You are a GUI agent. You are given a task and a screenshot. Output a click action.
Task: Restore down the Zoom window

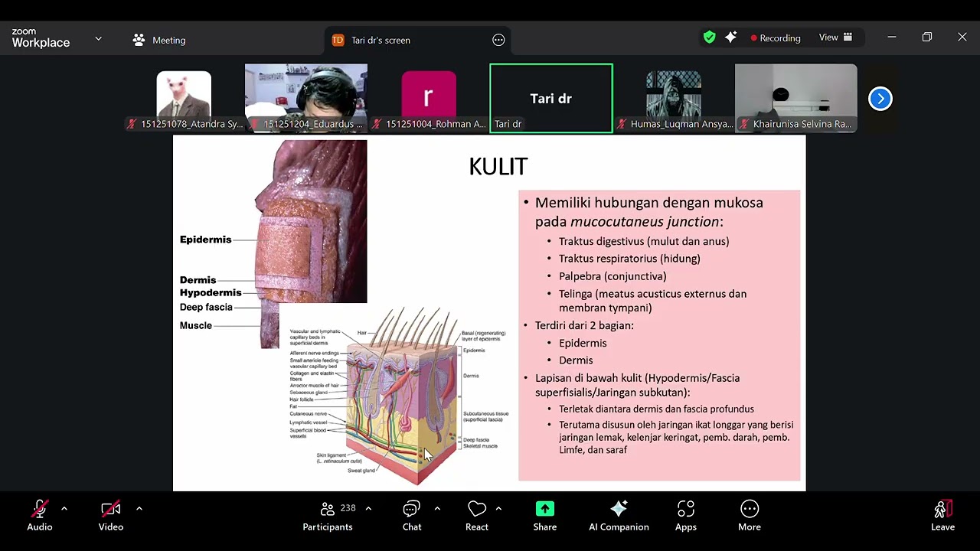927,37
